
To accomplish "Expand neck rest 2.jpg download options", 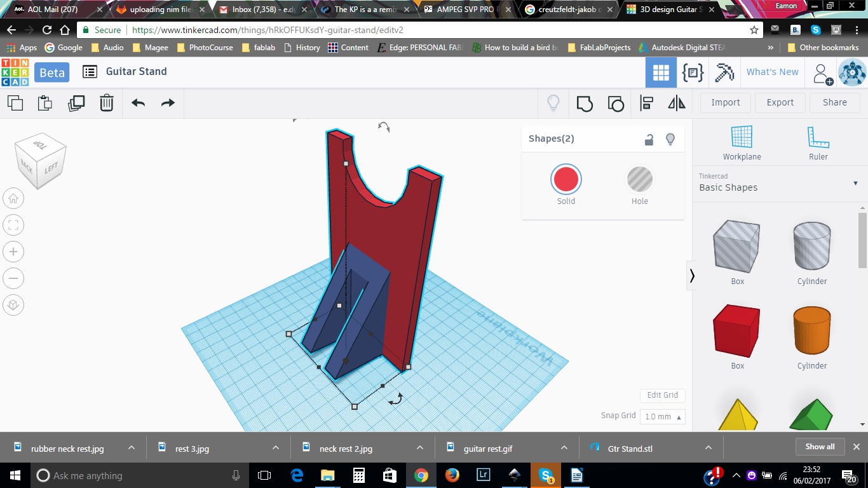I will click(x=420, y=448).
